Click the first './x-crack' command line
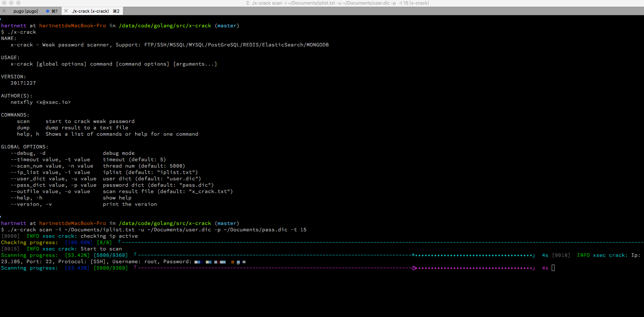Viewport: 644px width, 317px height. click(18, 32)
